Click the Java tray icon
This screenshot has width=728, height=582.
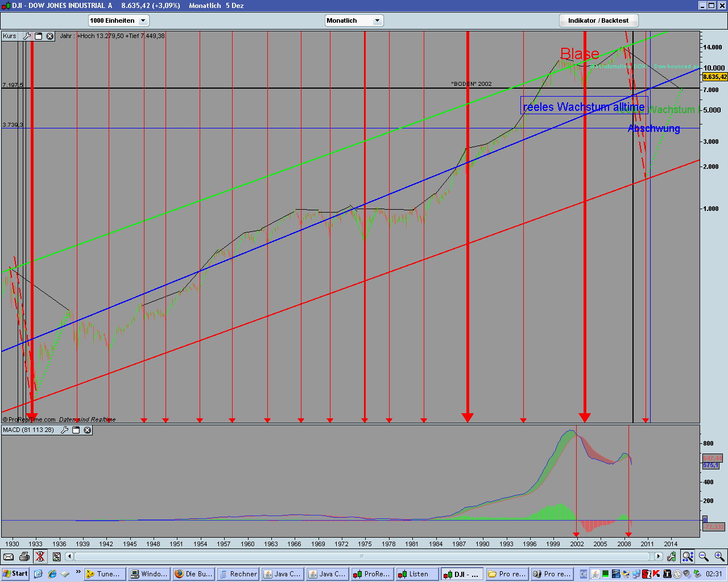(x=595, y=574)
